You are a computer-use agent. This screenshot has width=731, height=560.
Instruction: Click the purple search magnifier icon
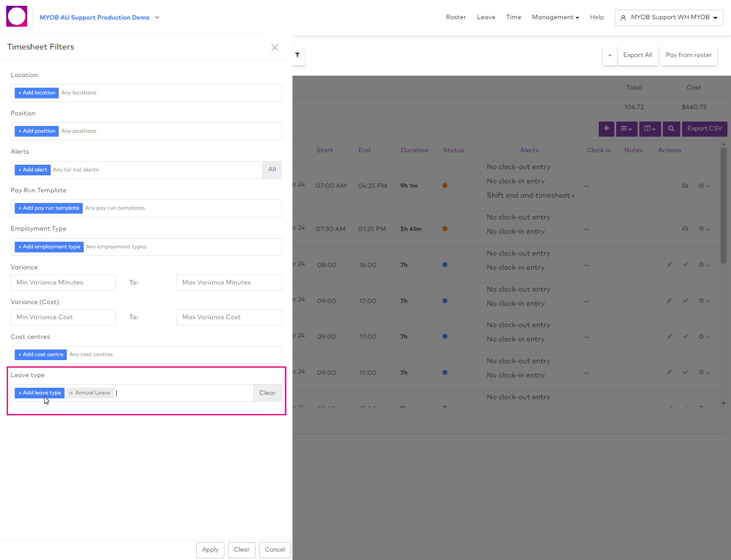pos(671,129)
